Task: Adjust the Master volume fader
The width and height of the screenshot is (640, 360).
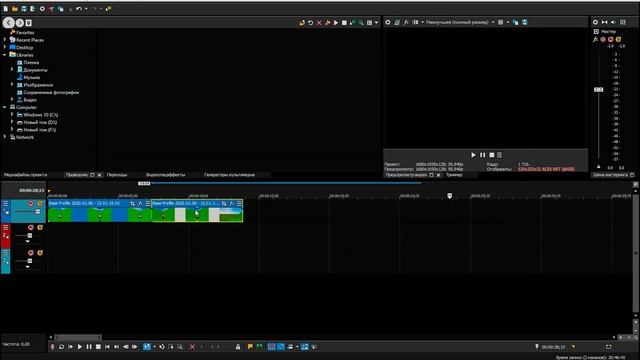Action: [598, 89]
